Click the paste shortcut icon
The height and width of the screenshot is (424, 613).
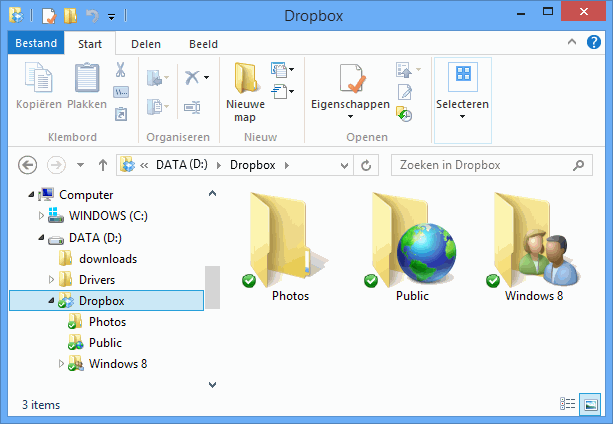(121, 114)
